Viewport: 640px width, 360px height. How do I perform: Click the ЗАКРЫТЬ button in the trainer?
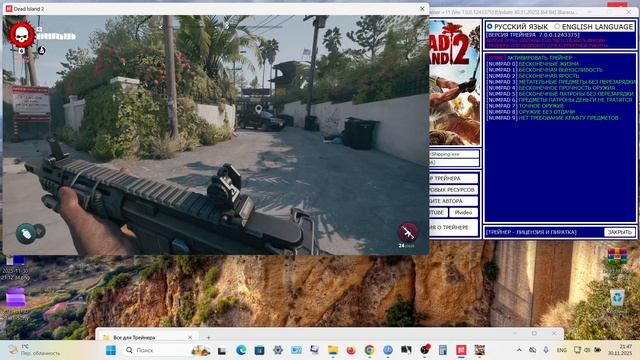coord(619,232)
